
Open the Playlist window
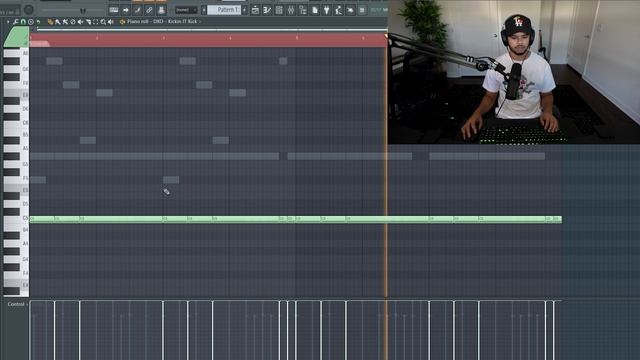[255, 10]
